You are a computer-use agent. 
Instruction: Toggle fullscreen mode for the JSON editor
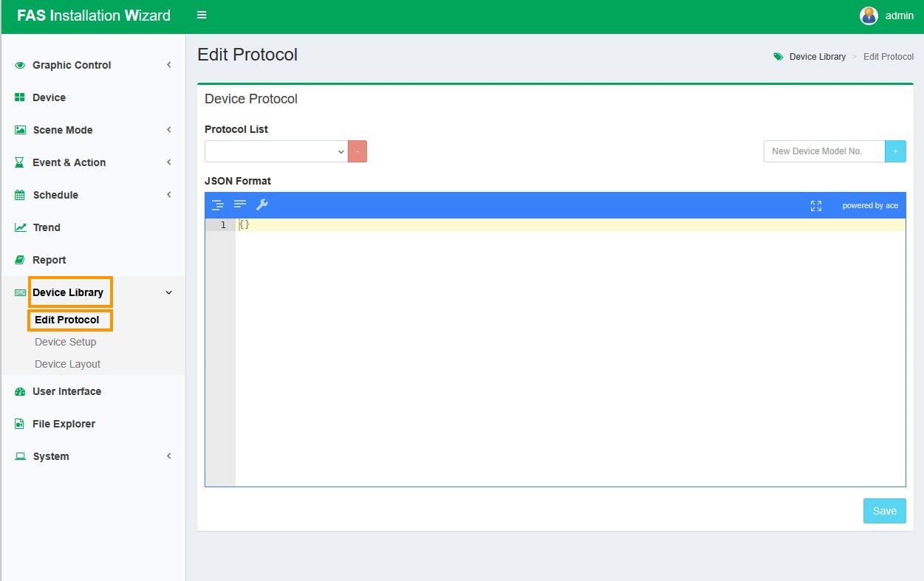815,206
